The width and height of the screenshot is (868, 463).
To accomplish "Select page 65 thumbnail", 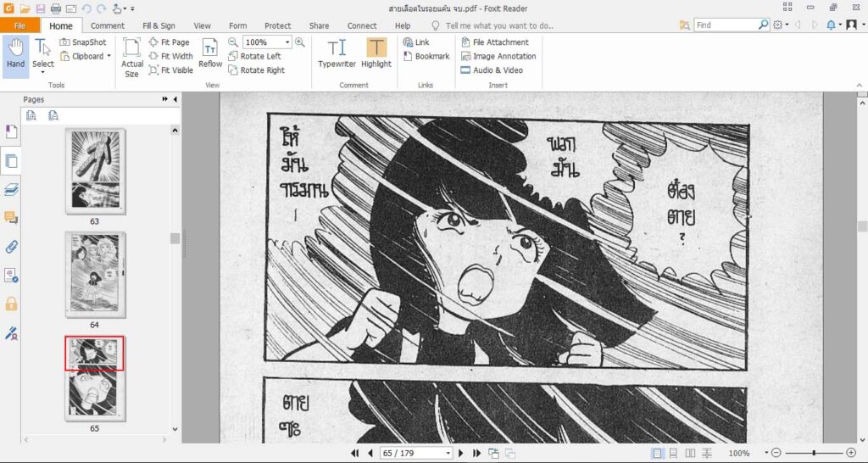I will click(95, 378).
